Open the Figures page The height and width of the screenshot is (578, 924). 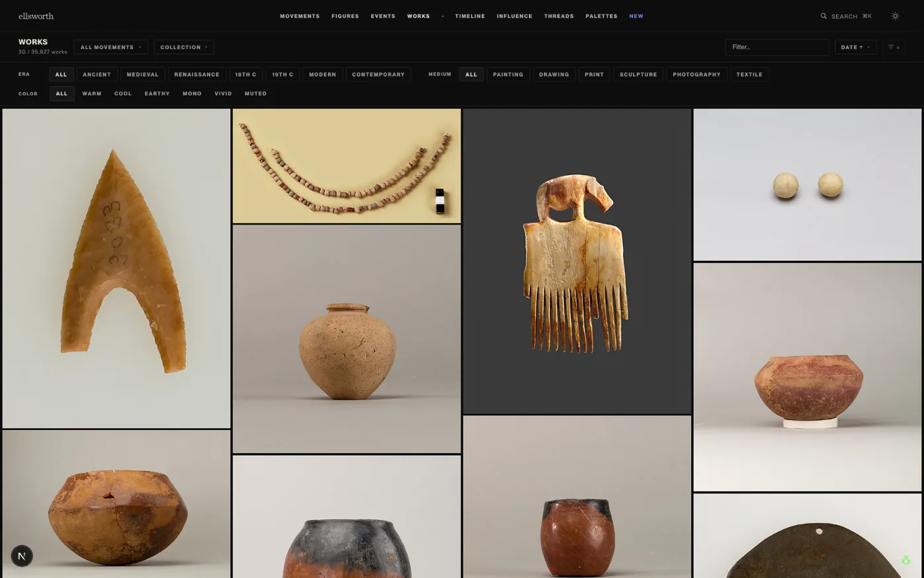345,16
